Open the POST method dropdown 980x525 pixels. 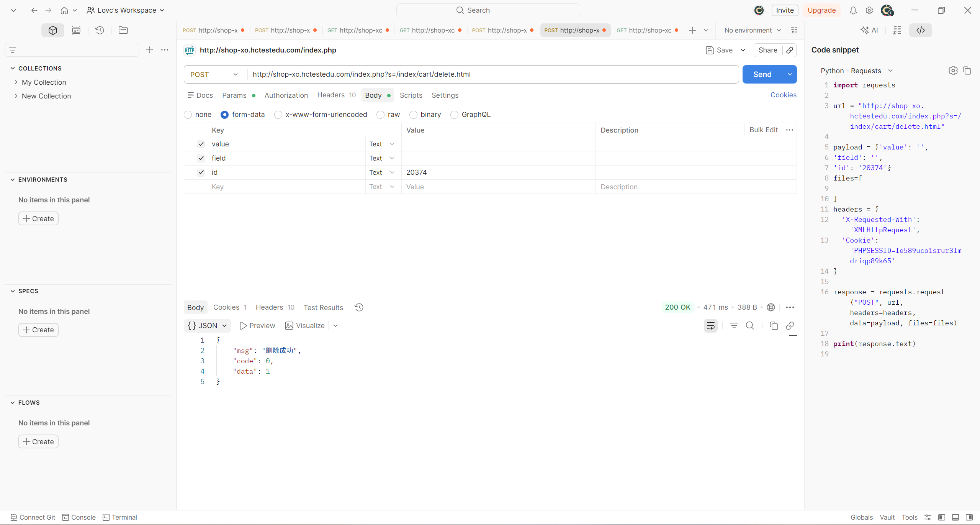[x=214, y=74]
